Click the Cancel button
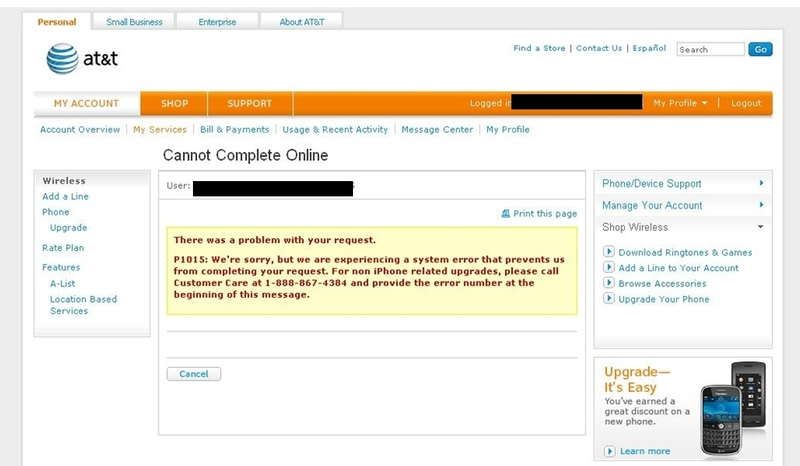Image resolution: width=800 pixels, height=466 pixels. [194, 374]
